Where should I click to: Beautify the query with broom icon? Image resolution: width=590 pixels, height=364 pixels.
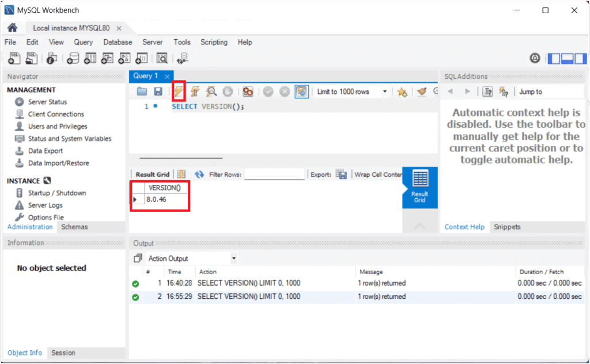click(422, 92)
